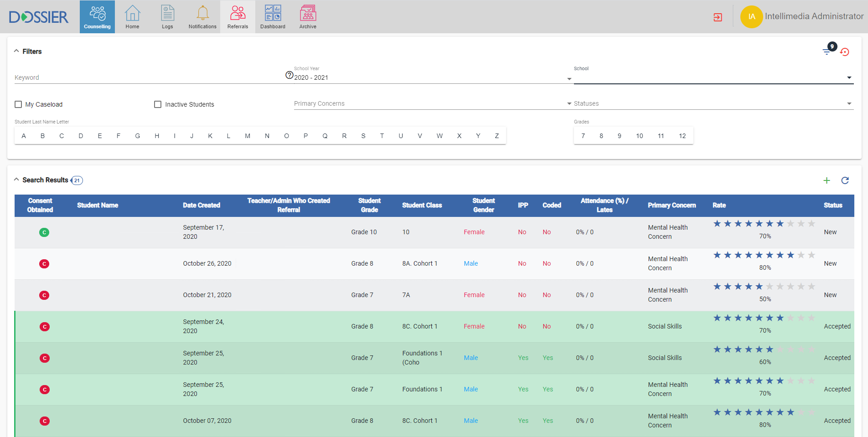Toggle the Grade 10 filter

coord(639,136)
